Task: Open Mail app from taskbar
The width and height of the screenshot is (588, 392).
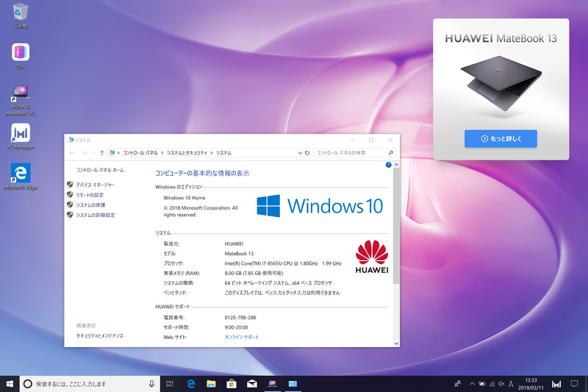Action: click(x=251, y=384)
